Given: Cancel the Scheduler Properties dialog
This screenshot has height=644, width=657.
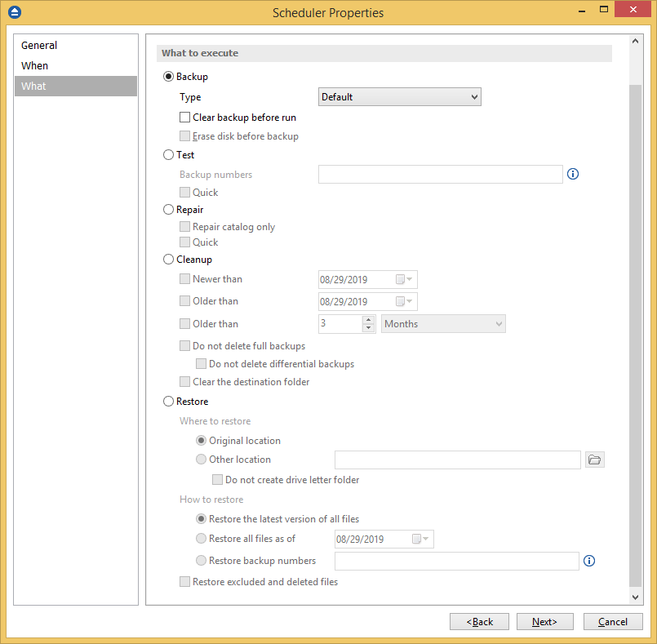Looking at the screenshot, I should (x=613, y=622).
